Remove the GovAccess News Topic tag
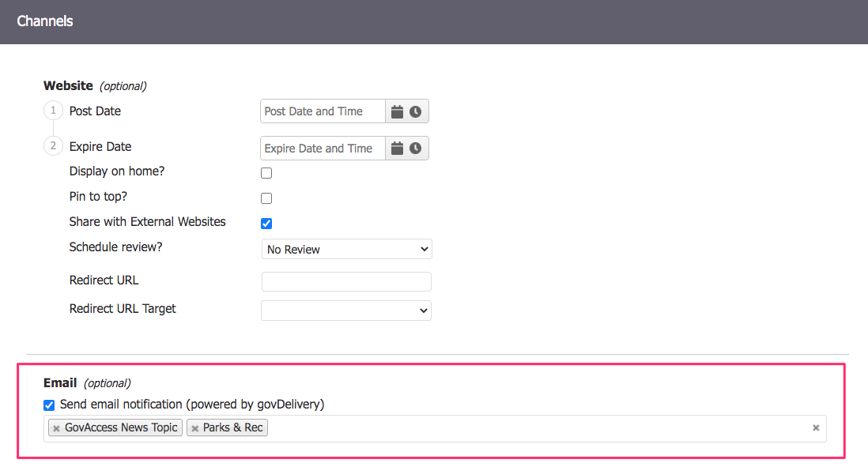Screen dimensions: 868x467 [56, 428]
